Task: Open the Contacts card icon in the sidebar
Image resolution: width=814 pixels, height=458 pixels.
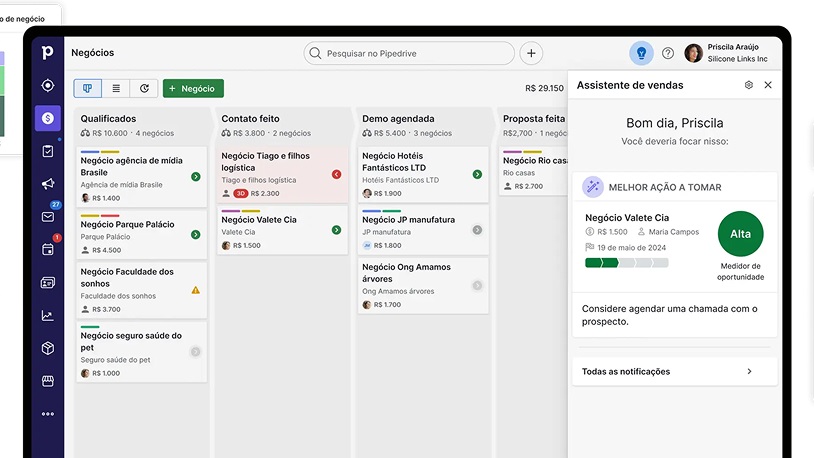Action: click(x=48, y=282)
